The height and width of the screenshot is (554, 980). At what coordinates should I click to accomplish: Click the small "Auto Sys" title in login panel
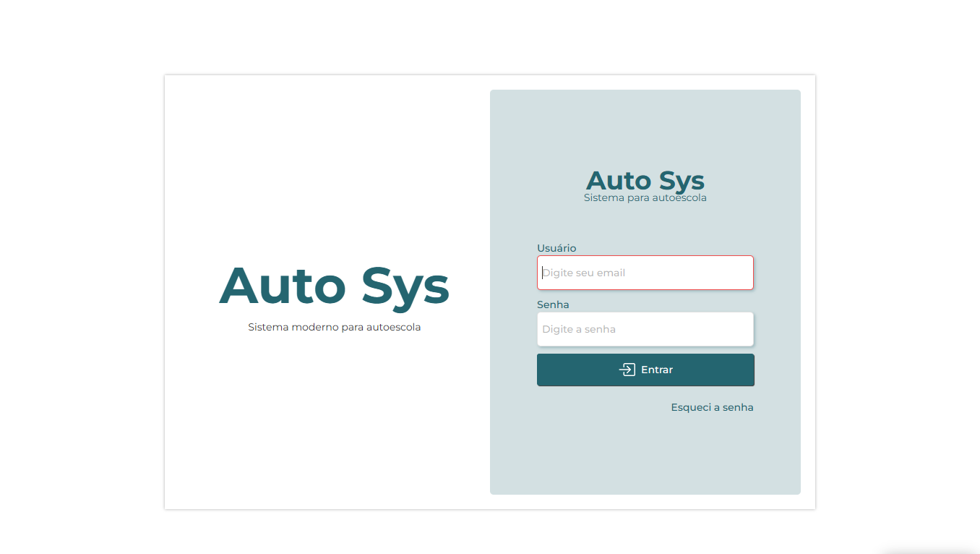pos(645,180)
